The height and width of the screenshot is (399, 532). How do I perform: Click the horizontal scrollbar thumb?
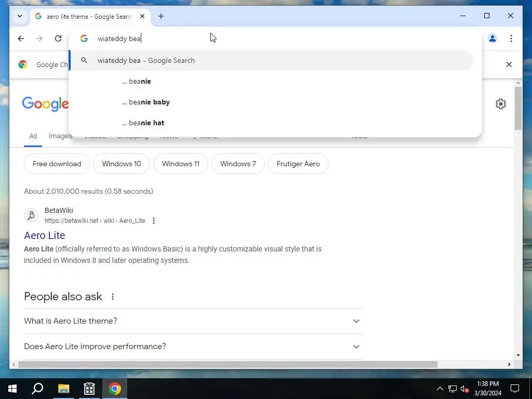coord(228,364)
